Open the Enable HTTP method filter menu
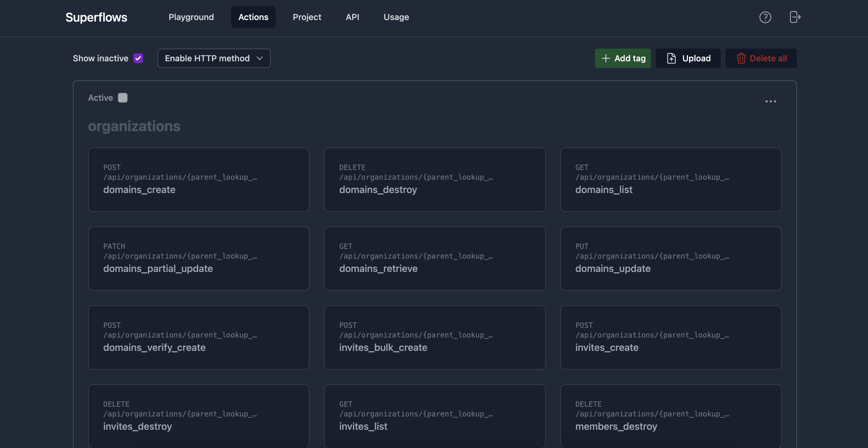This screenshot has width=868, height=448. [214, 58]
